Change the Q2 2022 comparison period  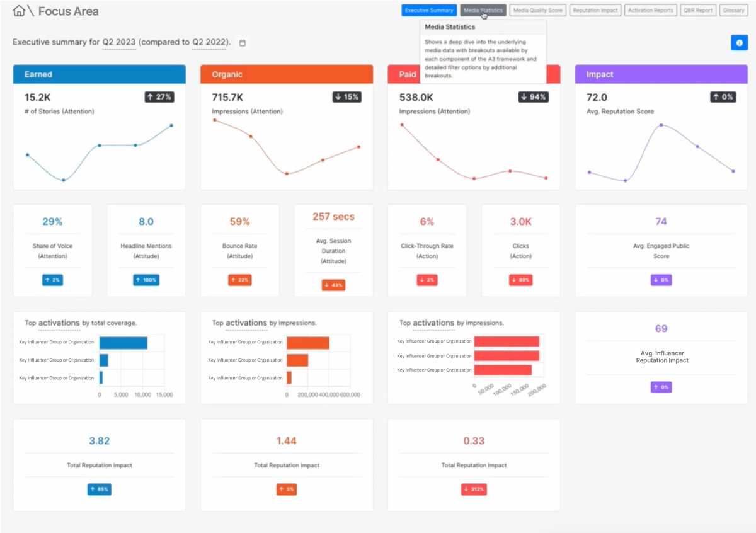(x=210, y=42)
